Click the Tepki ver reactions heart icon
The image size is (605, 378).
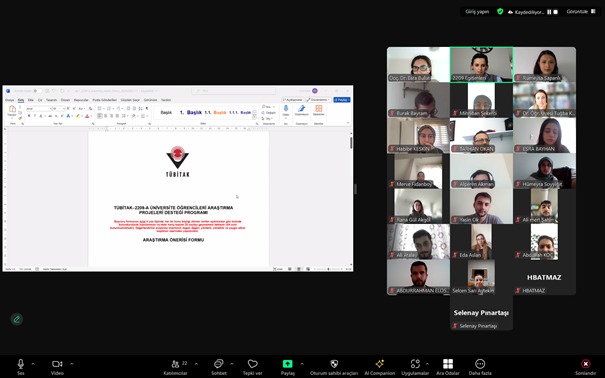(x=252, y=367)
